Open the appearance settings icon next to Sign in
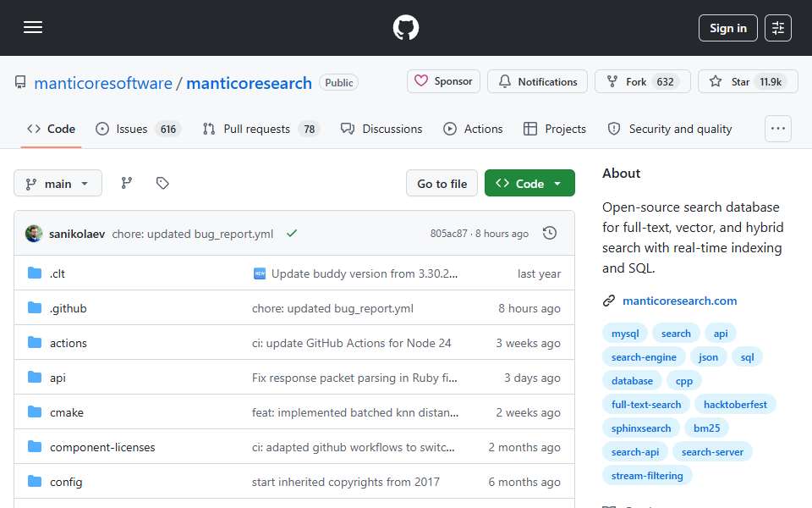 point(778,28)
